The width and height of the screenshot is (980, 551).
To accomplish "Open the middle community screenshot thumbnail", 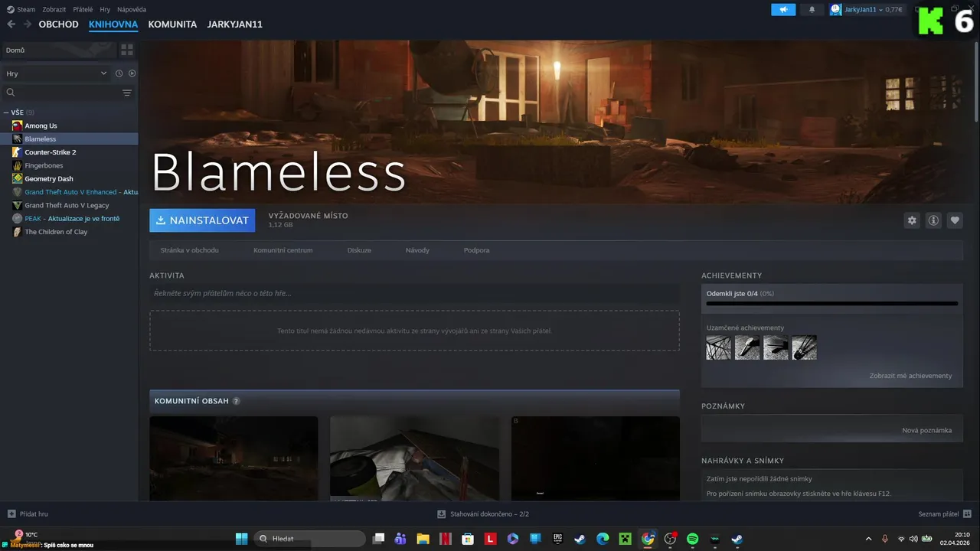I will pos(414,458).
